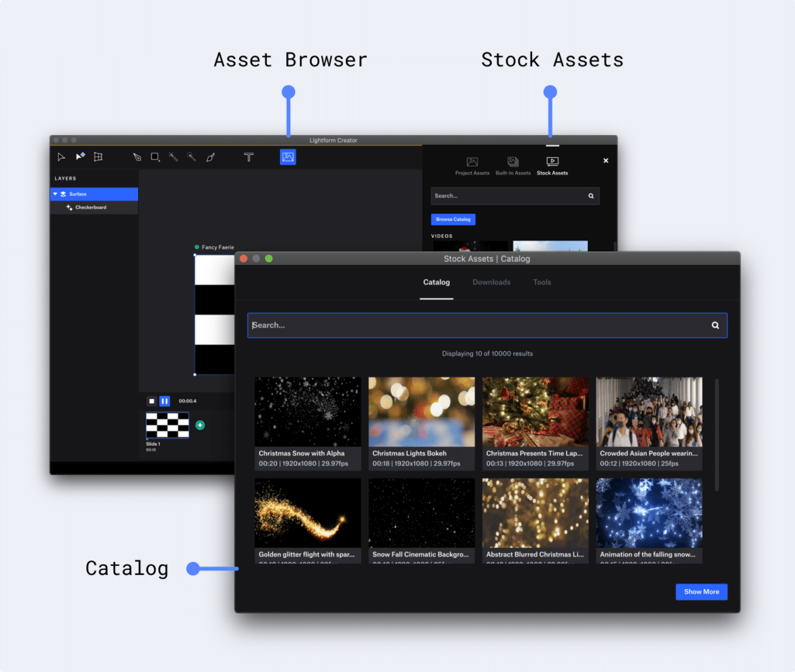This screenshot has height=672, width=795.
Task: Open the Christmas Snow with Alpha thumbnail
Action: click(x=307, y=411)
